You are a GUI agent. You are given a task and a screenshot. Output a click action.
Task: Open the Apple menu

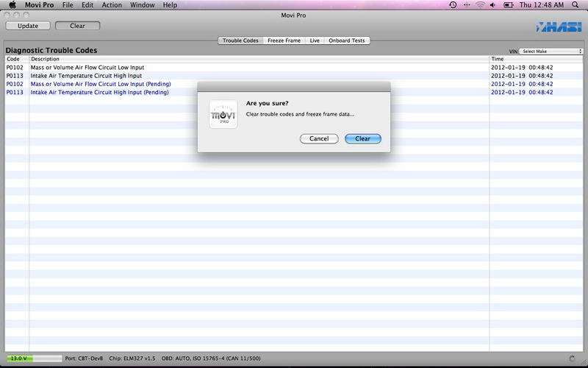[12, 5]
